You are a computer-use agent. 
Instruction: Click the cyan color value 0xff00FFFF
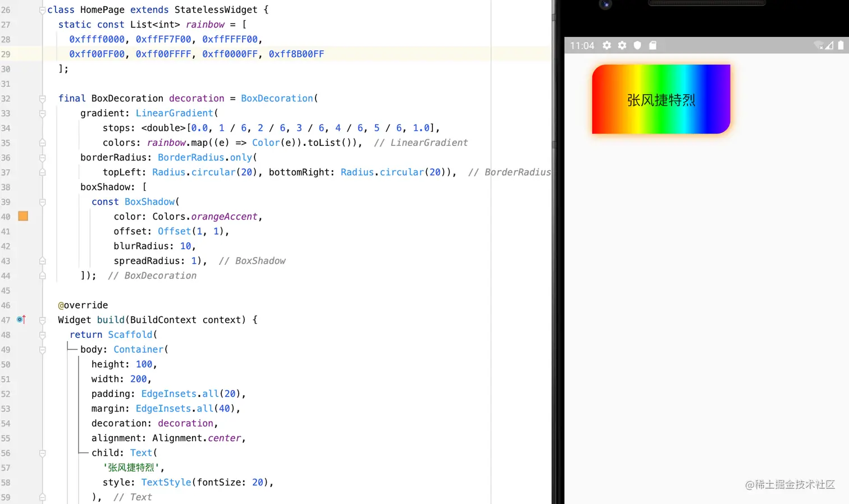pyautogui.click(x=163, y=54)
